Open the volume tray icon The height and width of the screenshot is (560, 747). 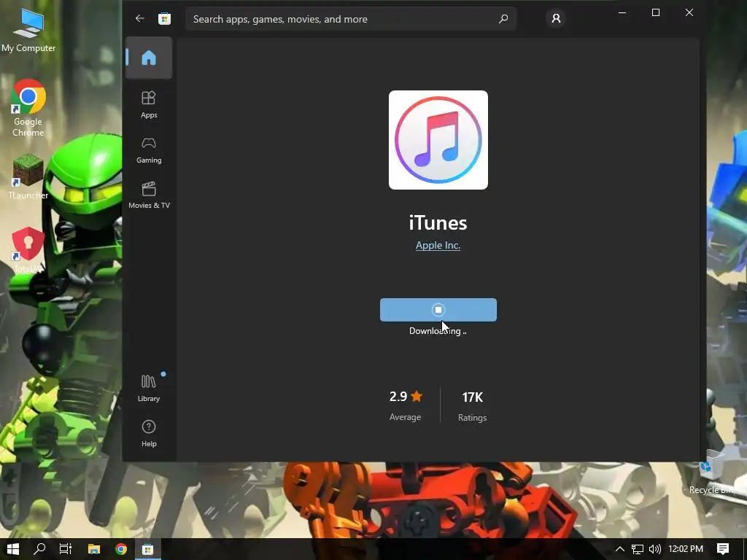point(655,549)
